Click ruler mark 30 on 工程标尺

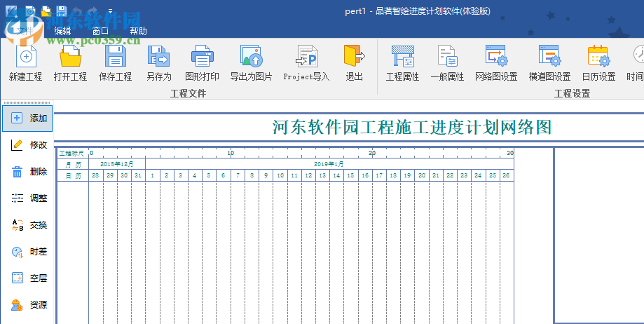point(510,153)
